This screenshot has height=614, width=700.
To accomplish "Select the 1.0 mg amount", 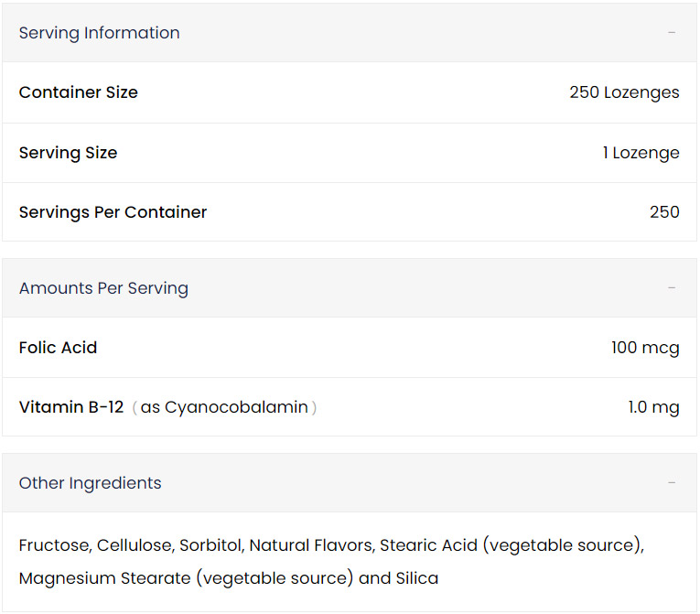I will click(653, 407).
